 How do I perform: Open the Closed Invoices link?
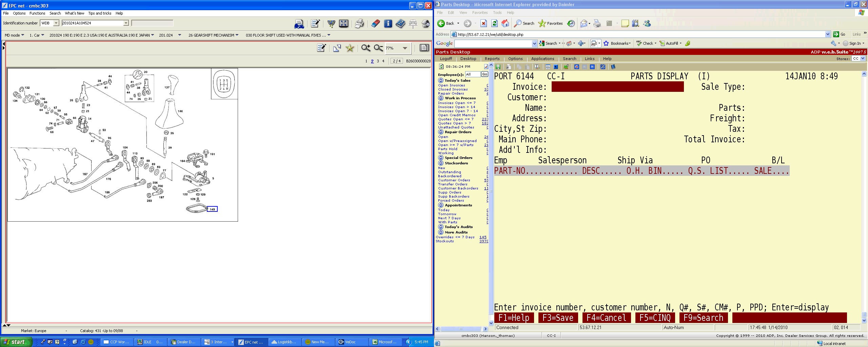pos(453,89)
